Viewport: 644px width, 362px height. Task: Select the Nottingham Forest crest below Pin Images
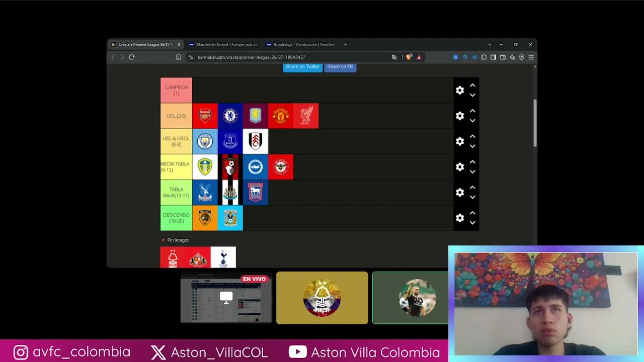pyautogui.click(x=173, y=257)
